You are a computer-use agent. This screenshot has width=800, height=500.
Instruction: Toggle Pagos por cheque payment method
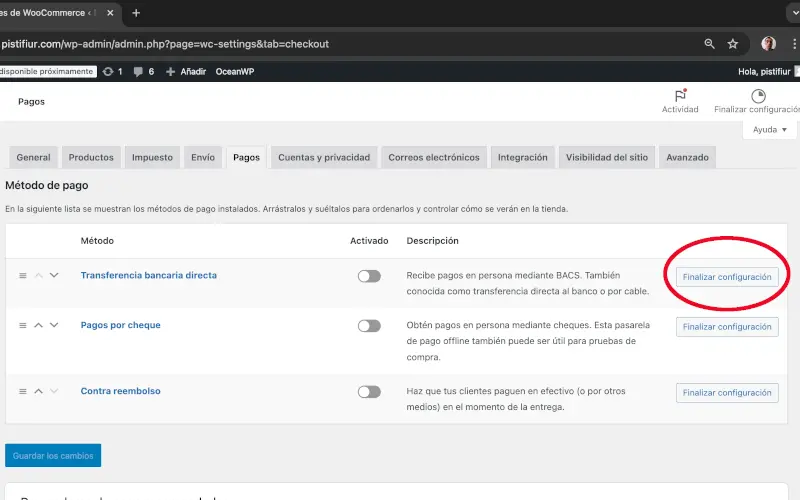pos(369,326)
